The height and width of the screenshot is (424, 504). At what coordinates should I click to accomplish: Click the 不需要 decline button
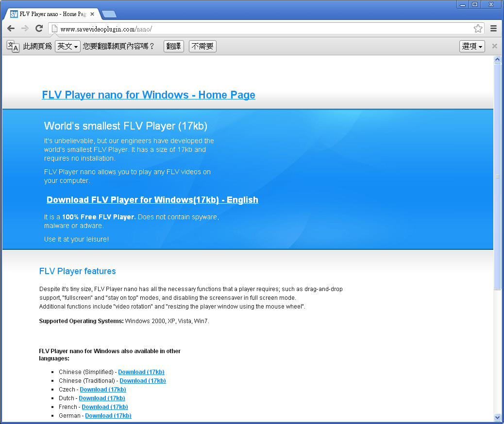[x=202, y=46]
